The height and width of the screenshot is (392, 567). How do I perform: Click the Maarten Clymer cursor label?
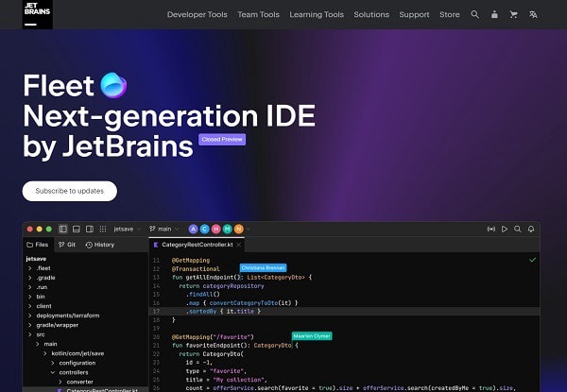(312, 336)
